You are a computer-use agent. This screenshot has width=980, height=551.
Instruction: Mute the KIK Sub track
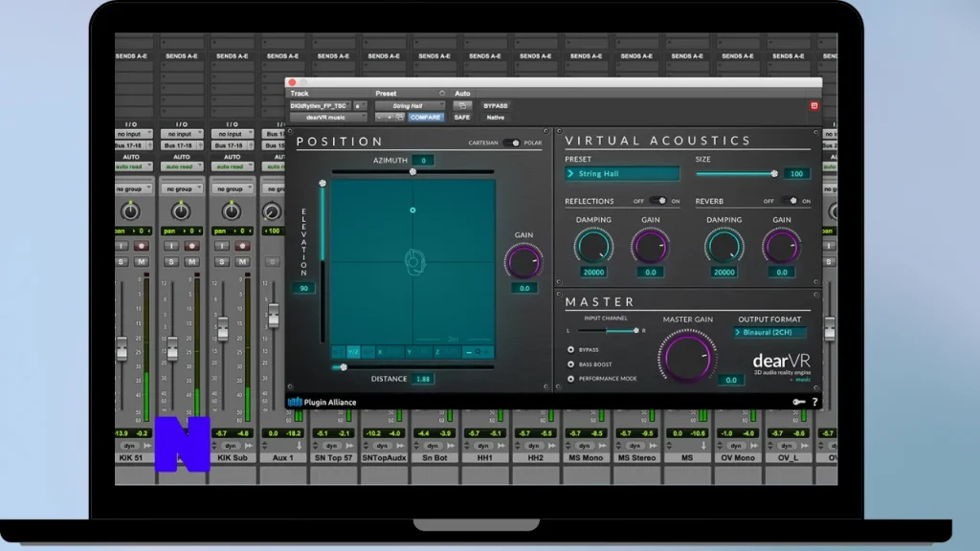click(x=242, y=262)
